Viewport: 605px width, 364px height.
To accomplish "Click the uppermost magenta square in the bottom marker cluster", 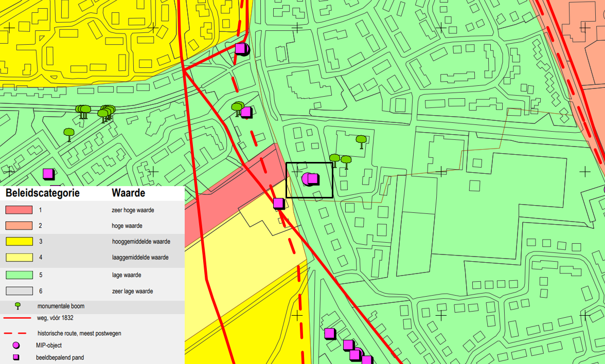I will click(x=329, y=334).
